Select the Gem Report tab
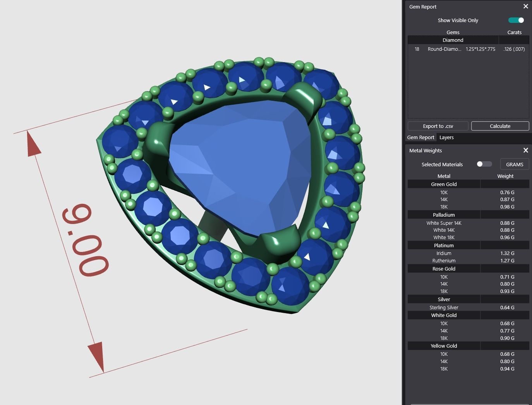The image size is (532, 405). [x=420, y=137]
